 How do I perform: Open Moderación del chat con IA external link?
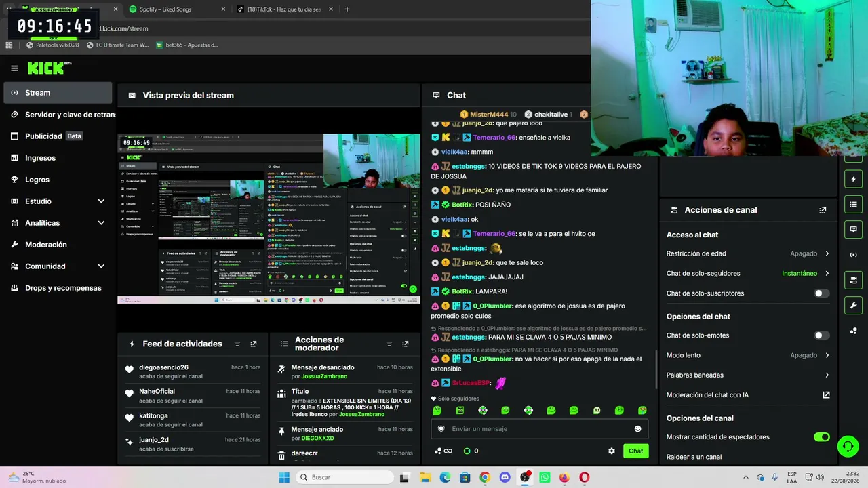(x=826, y=394)
